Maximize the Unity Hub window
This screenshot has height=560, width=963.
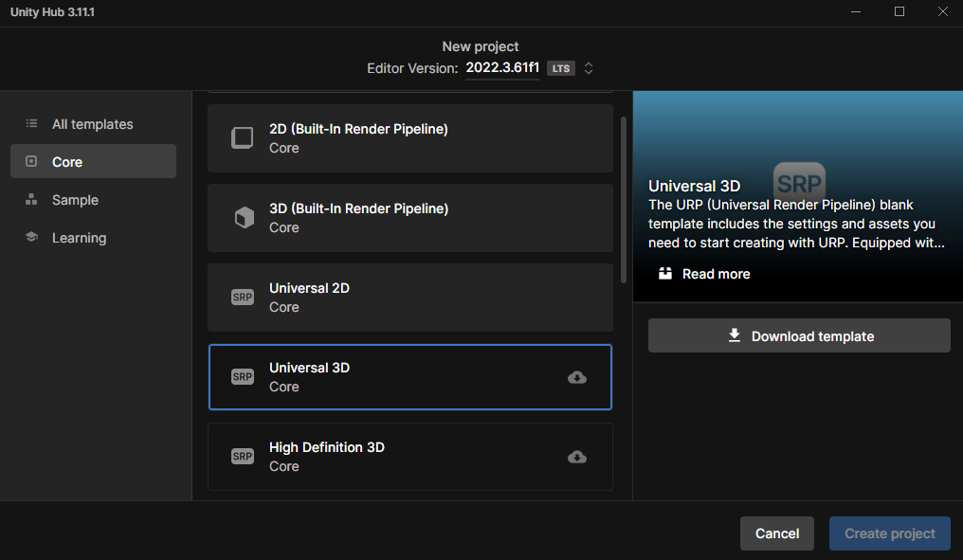(899, 11)
